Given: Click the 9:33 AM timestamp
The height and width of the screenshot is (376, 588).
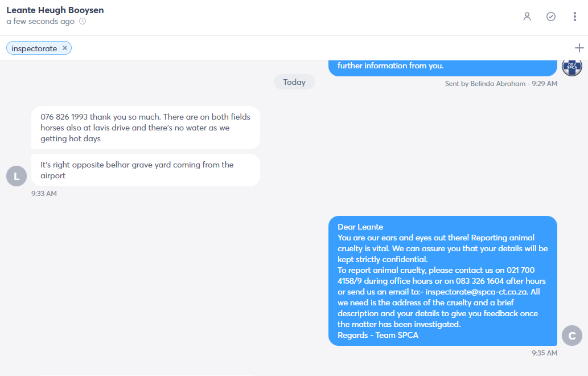Looking at the screenshot, I should pyautogui.click(x=44, y=194).
